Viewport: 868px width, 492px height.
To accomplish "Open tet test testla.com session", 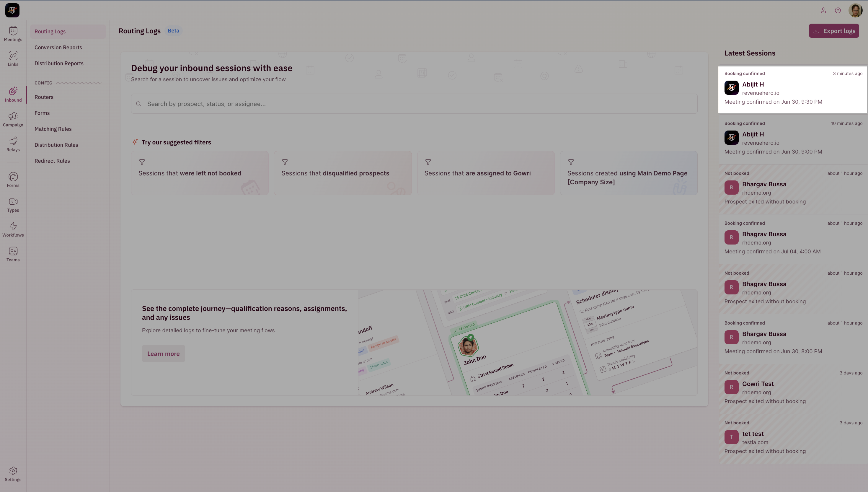I will point(793,439).
